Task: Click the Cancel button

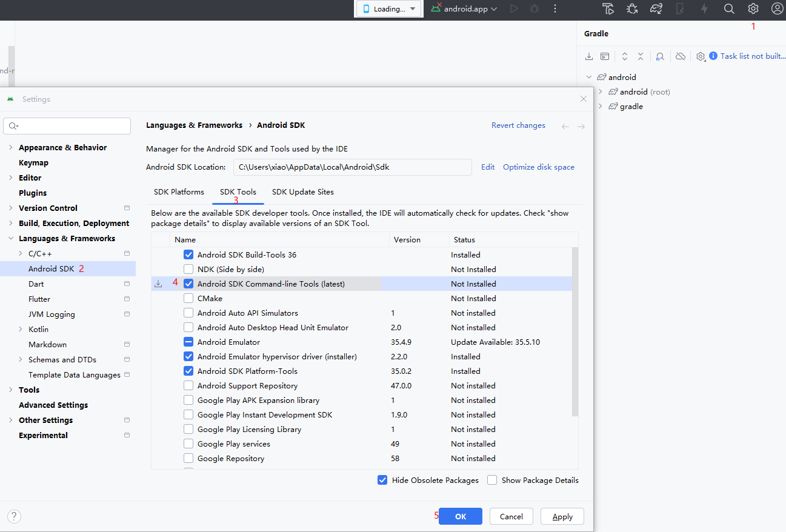Action: (x=511, y=516)
